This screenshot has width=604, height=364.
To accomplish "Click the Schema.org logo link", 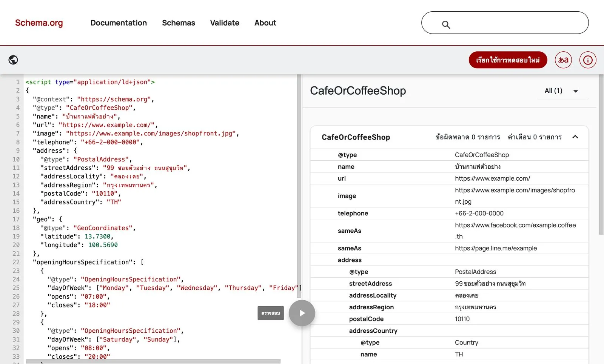I will [39, 23].
